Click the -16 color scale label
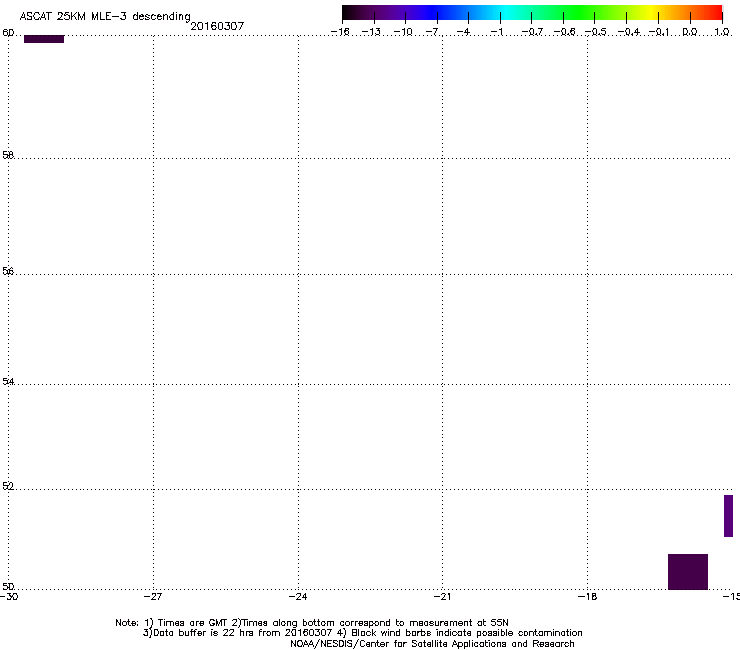740x650 pixels. tap(340, 32)
